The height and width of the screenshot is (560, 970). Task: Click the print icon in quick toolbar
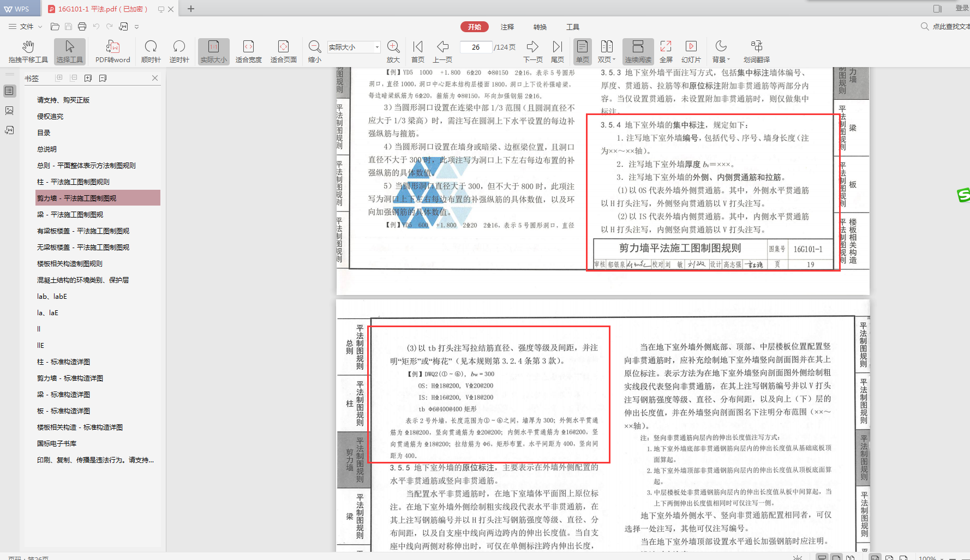point(82,26)
